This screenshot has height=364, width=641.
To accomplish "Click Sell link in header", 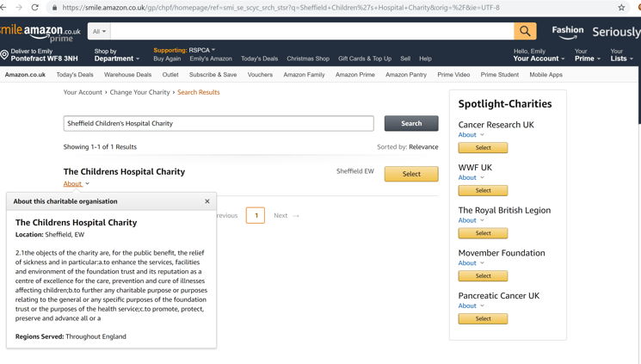I will pos(405,59).
